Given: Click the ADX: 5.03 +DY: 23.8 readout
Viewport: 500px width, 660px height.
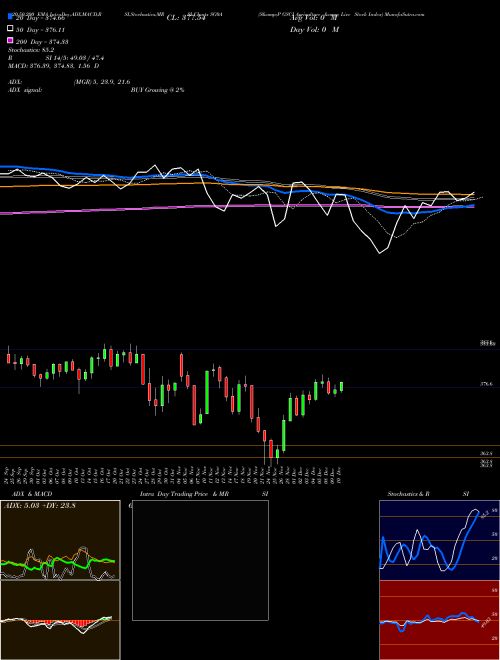Looking at the screenshot, I should [40, 506].
